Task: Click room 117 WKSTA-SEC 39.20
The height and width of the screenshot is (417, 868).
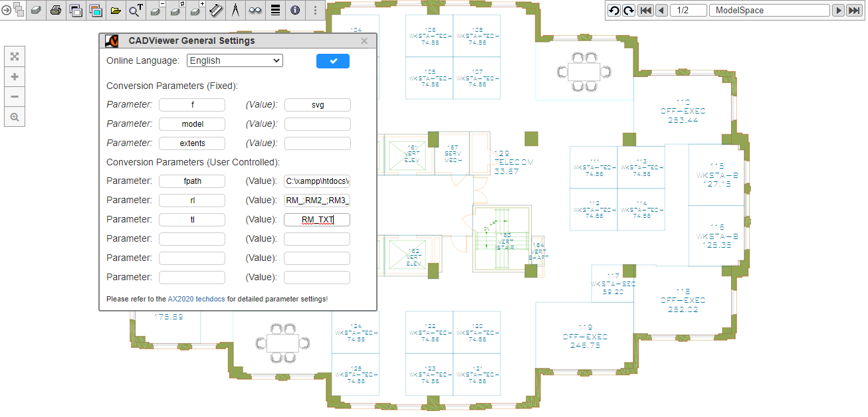Action: (x=613, y=284)
